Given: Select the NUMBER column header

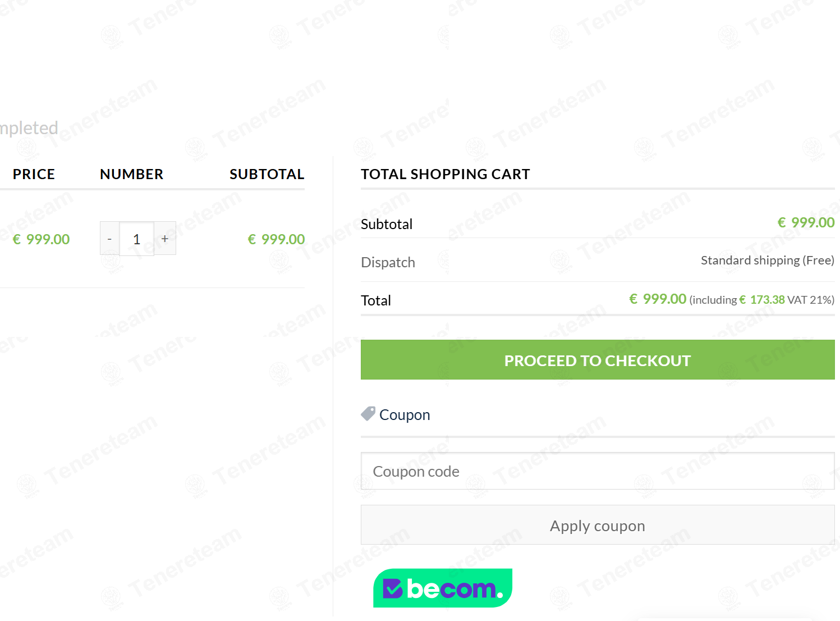Looking at the screenshot, I should (x=131, y=174).
